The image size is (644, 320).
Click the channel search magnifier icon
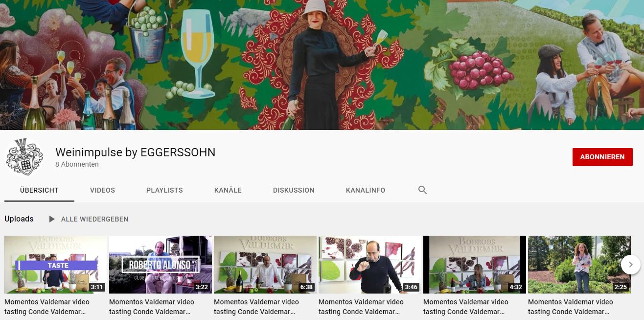(423, 190)
